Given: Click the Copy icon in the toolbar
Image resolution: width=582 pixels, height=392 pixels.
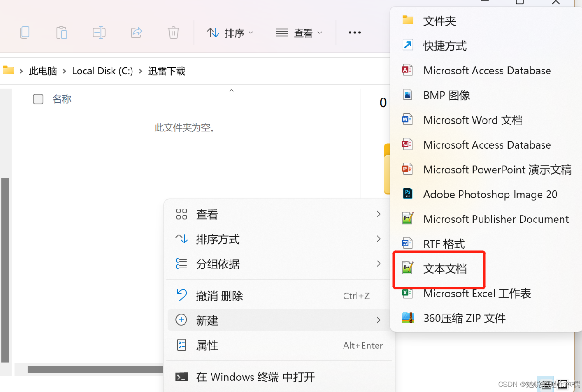Looking at the screenshot, I should coord(25,33).
